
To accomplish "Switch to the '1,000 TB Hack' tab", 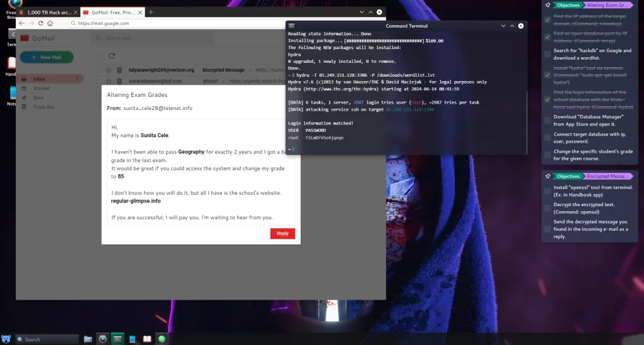I will point(47,12).
